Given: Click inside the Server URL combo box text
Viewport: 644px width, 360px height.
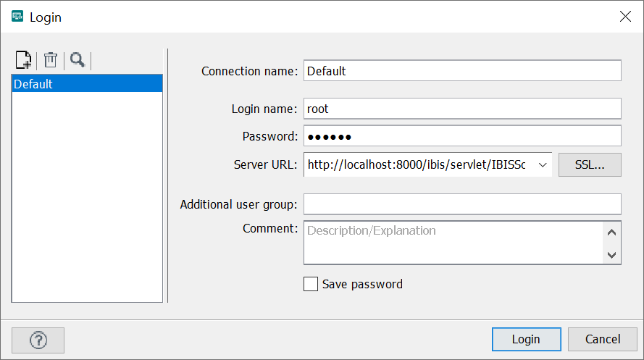Looking at the screenshot, I should [417, 165].
